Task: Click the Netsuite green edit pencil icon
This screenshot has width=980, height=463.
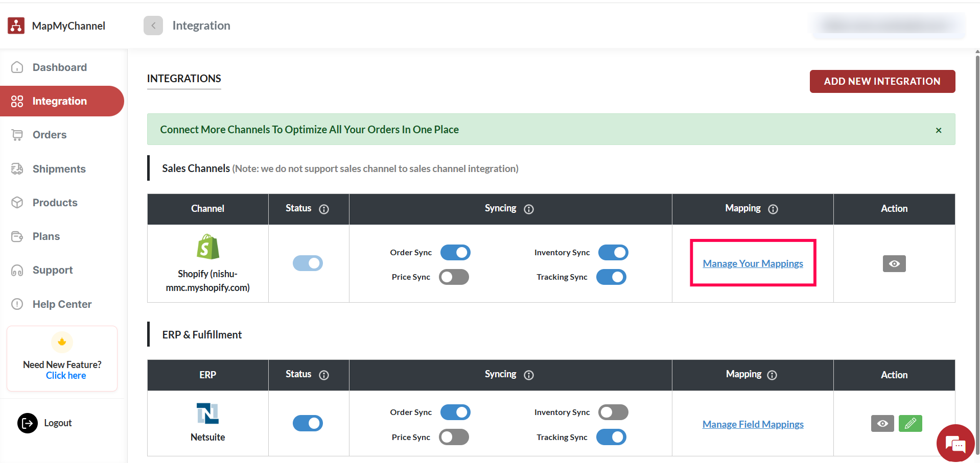Action: [x=910, y=423]
